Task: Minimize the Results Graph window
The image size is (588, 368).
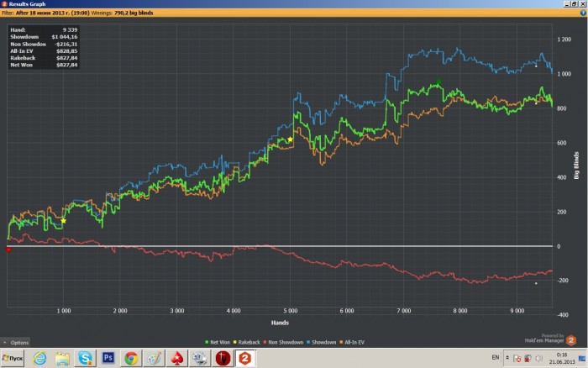Action: (567, 3)
